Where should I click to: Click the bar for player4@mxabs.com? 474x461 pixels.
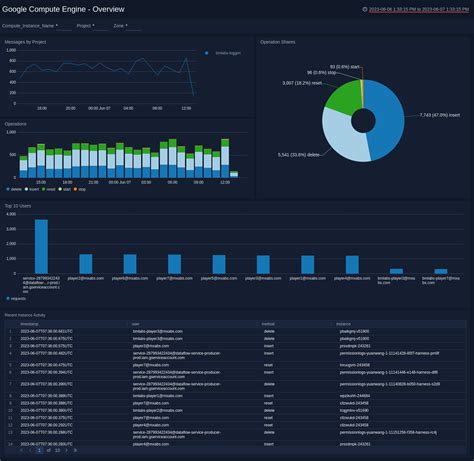pyautogui.click(x=352, y=265)
